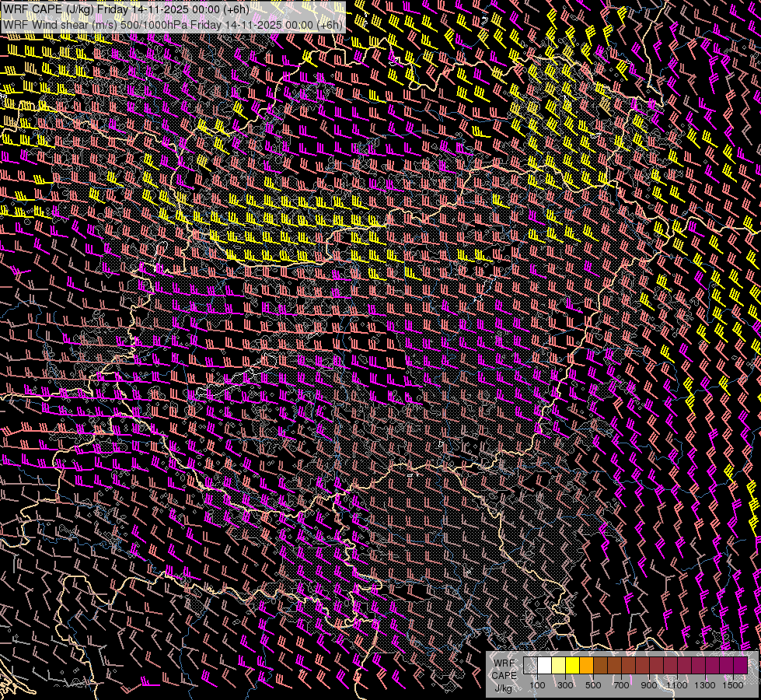761x700 pixels.
Task: Click the legend value '1300'
Action: tap(705, 685)
